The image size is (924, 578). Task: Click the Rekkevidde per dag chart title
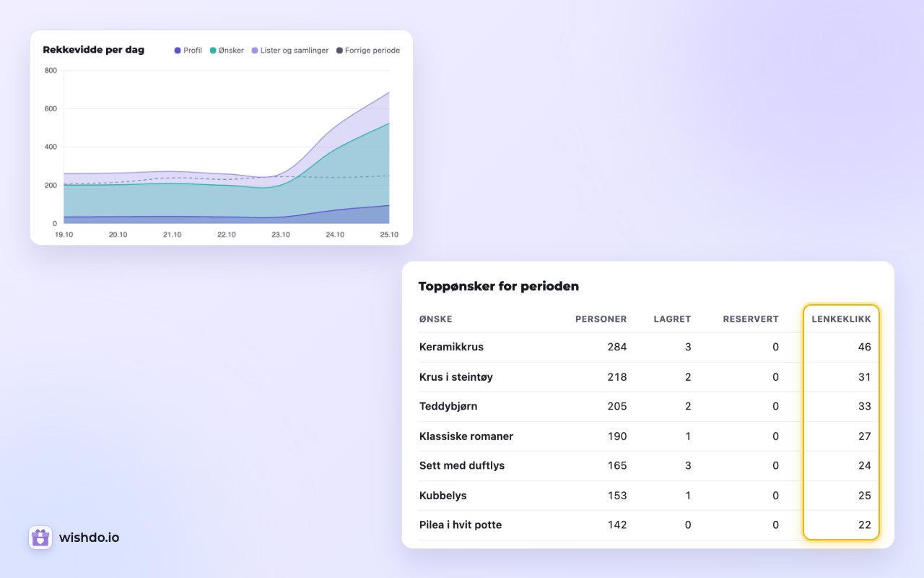click(94, 50)
